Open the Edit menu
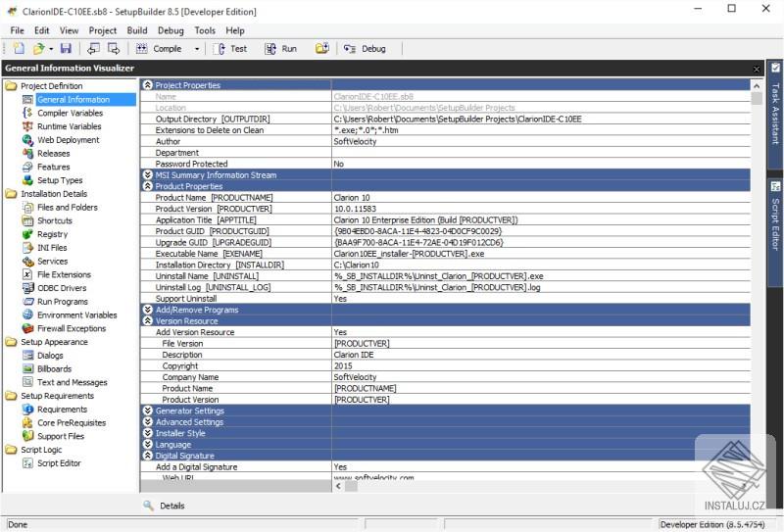This screenshot has width=784, height=532. (x=42, y=30)
